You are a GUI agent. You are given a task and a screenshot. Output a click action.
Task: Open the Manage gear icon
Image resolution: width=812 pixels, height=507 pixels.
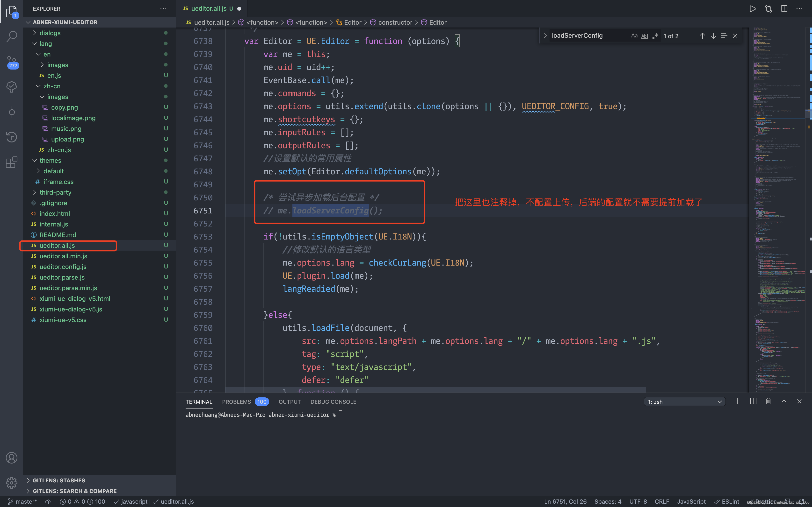(x=12, y=483)
